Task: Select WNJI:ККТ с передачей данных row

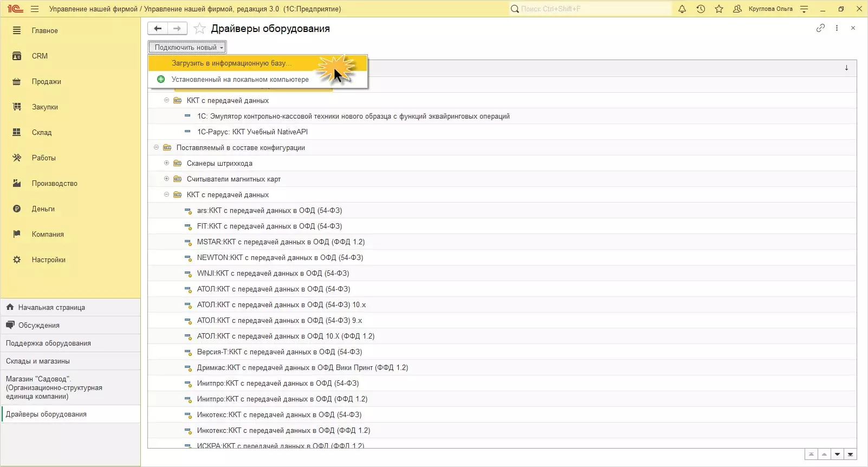Action: (502, 273)
